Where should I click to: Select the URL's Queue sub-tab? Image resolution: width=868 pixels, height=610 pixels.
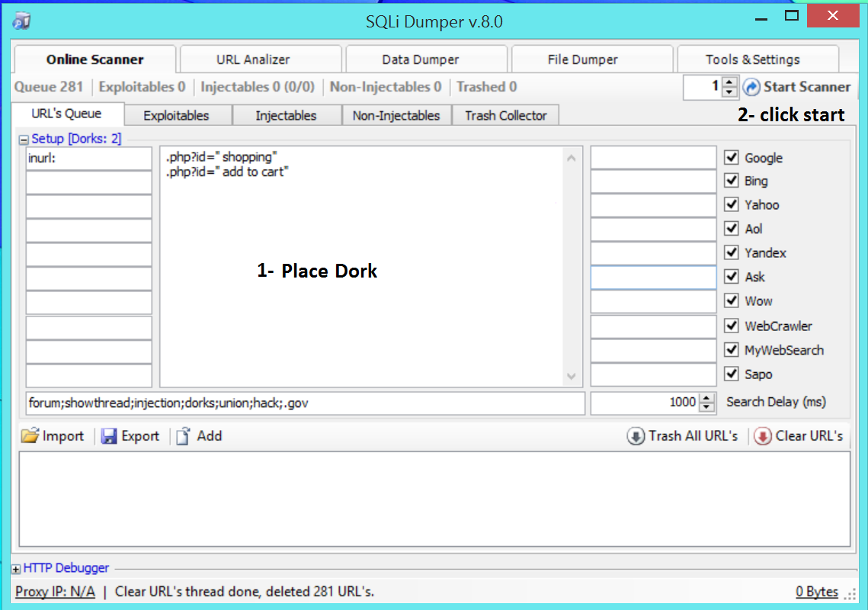[66, 114]
